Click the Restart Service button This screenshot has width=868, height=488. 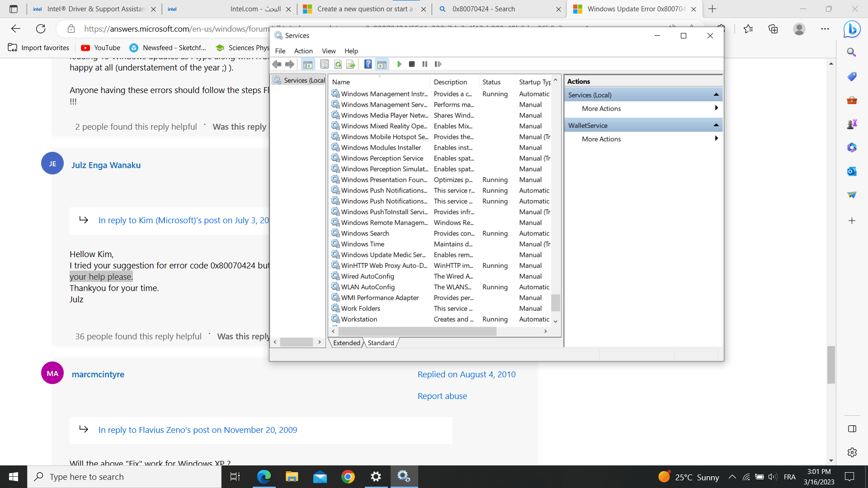click(438, 64)
